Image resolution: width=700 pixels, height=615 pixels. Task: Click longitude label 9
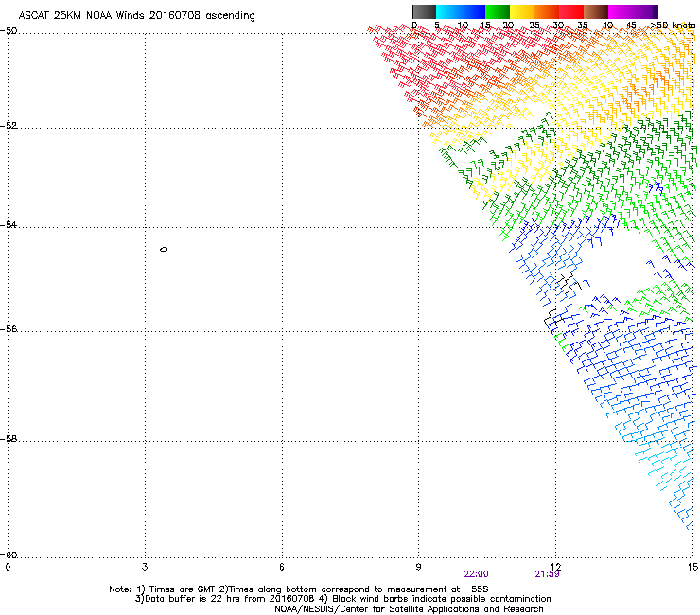coord(418,567)
